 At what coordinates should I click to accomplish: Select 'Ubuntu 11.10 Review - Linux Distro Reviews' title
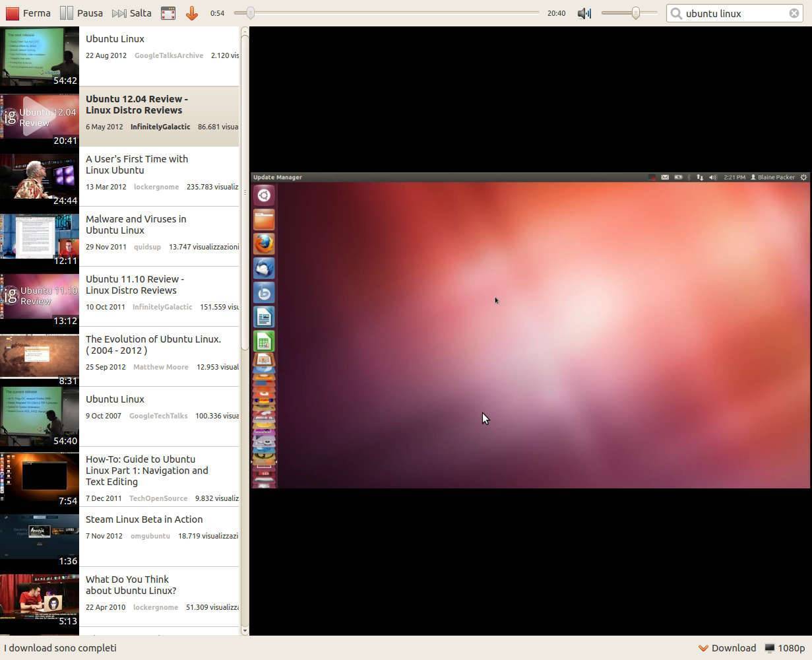tap(135, 284)
